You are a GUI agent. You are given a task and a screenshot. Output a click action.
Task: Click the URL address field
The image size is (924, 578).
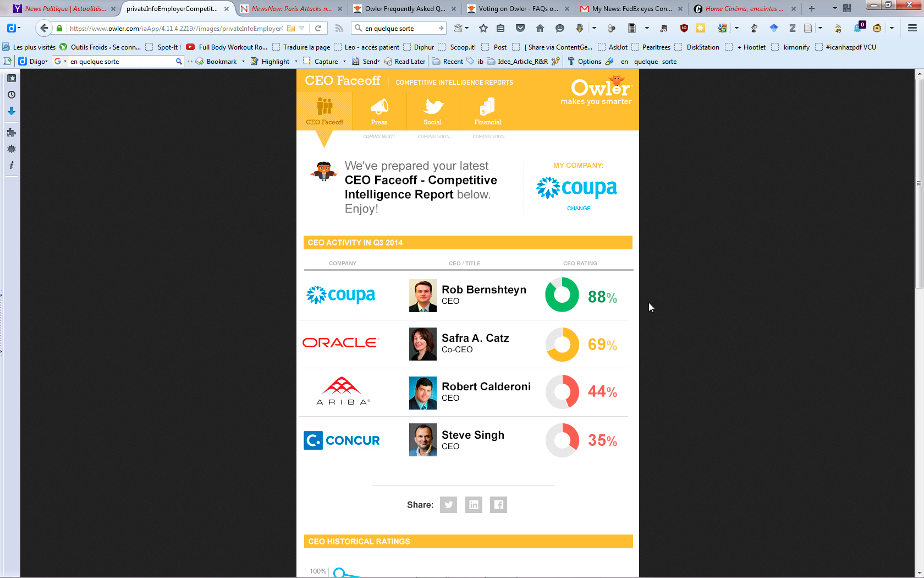coord(176,28)
